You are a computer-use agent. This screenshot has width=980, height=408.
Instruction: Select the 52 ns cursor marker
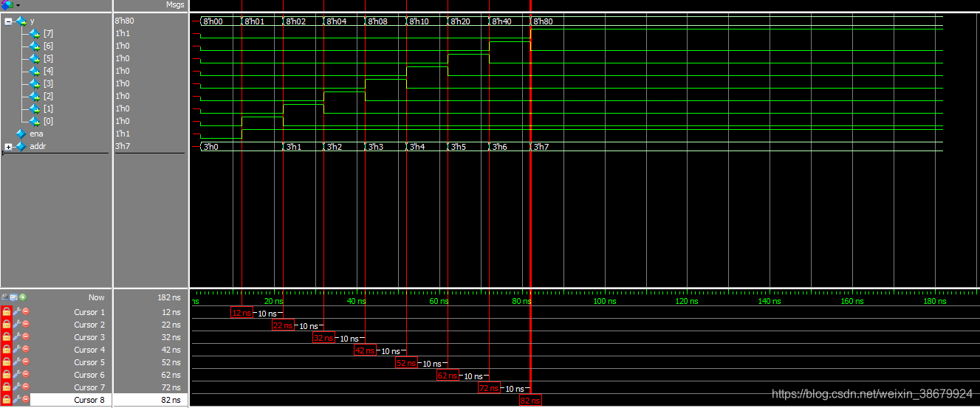[x=407, y=363]
